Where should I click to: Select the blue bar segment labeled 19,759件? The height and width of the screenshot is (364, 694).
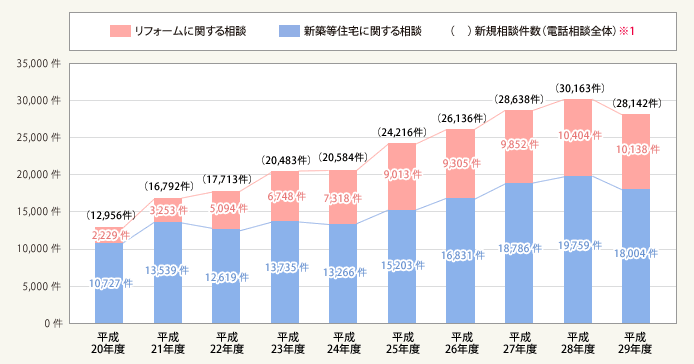click(578, 250)
